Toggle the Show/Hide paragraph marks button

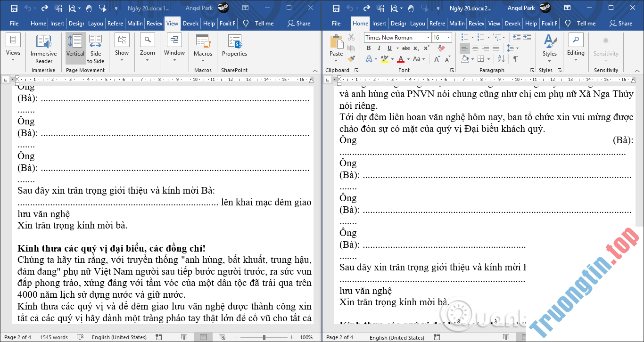coord(516,59)
